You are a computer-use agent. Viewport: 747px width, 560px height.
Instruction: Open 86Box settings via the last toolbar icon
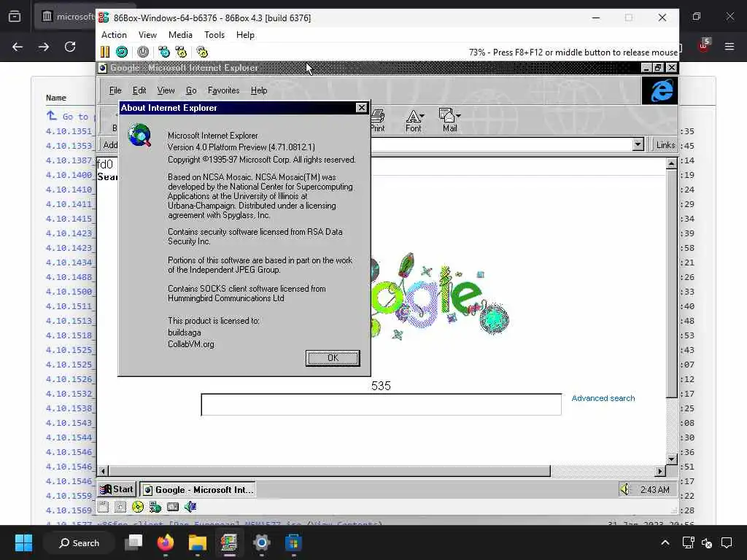click(202, 52)
